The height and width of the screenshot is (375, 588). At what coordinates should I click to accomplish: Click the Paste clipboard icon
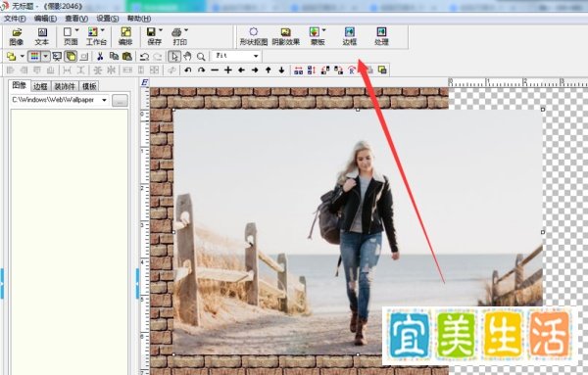(x=127, y=56)
